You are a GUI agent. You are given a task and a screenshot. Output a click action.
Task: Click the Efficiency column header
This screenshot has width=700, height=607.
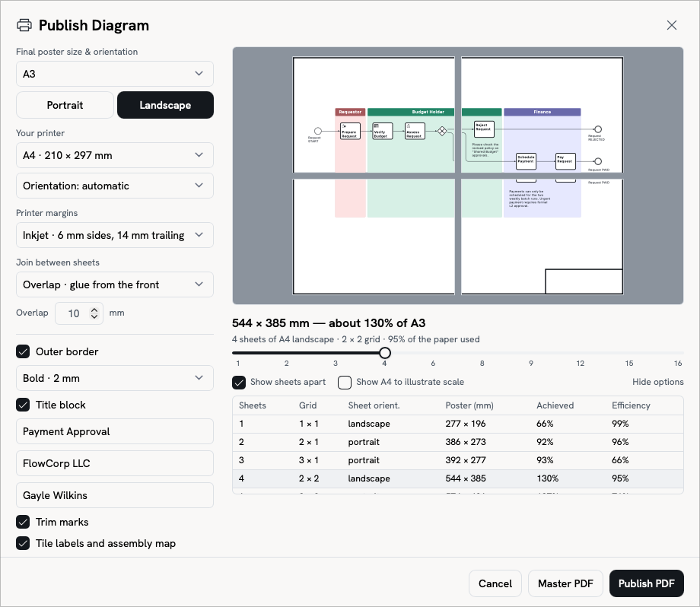(631, 405)
